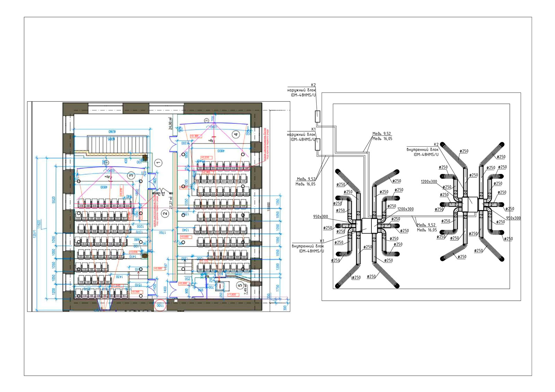
Task: Click the K1 наружный блок label
Action: tap(301, 134)
